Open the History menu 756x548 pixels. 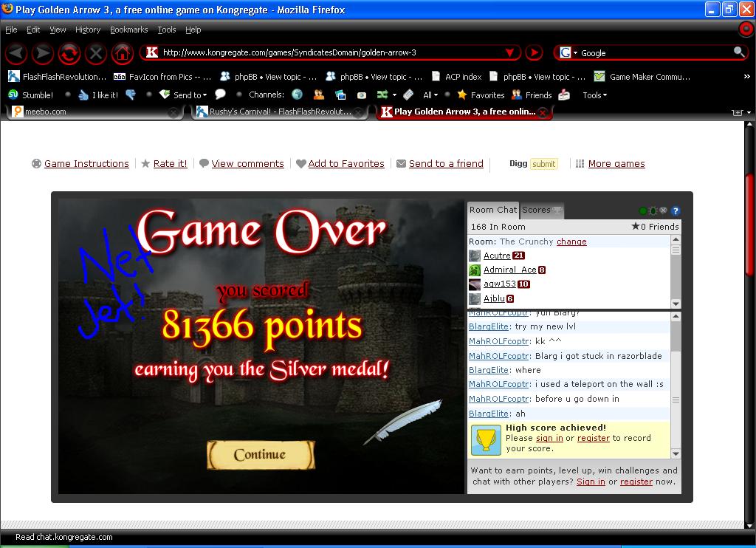click(88, 30)
